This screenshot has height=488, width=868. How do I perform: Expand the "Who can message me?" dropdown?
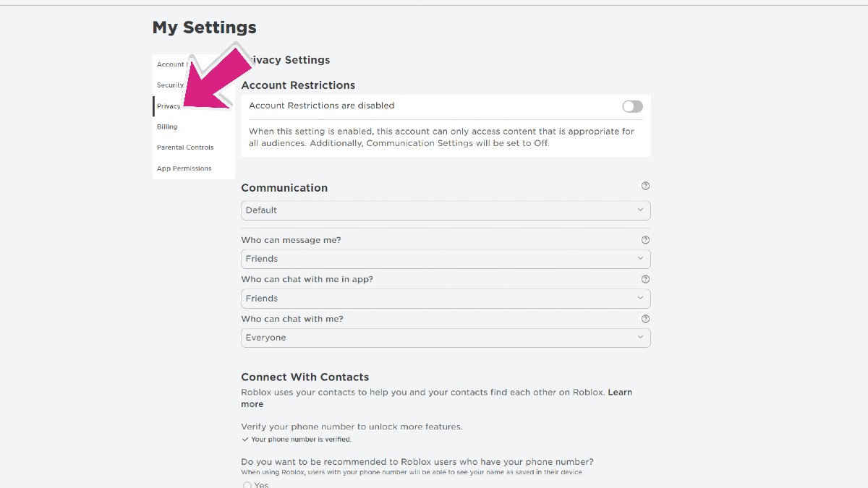(445, 259)
